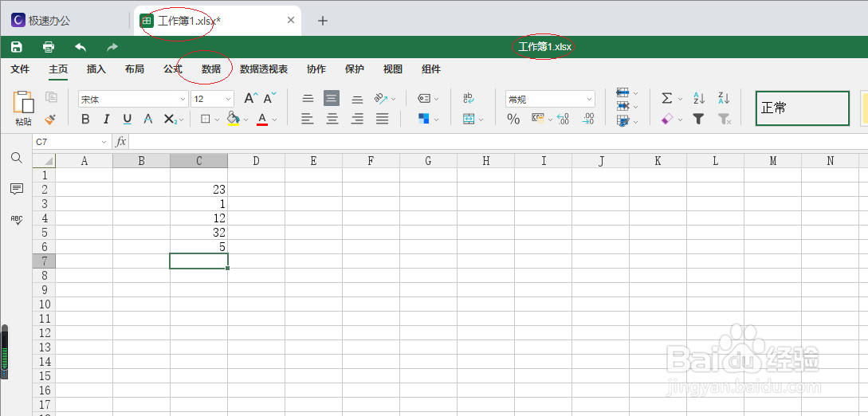Click the Delete Cells icon

point(623,106)
